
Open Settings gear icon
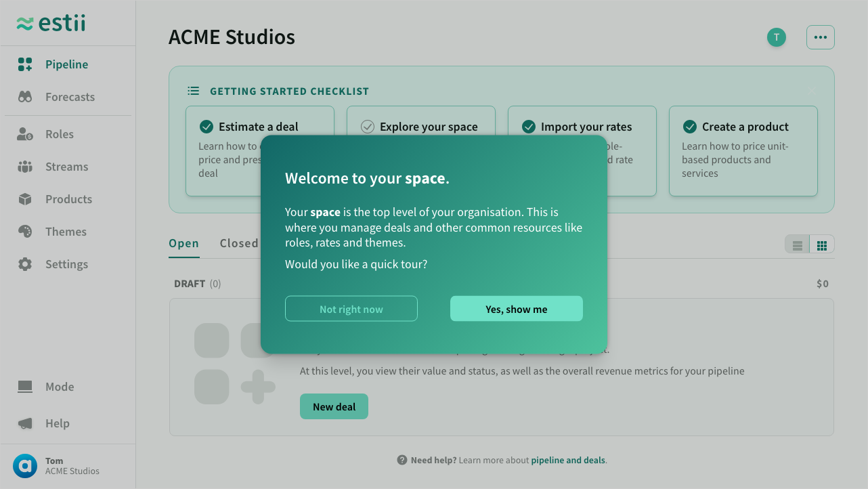(25, 264)
